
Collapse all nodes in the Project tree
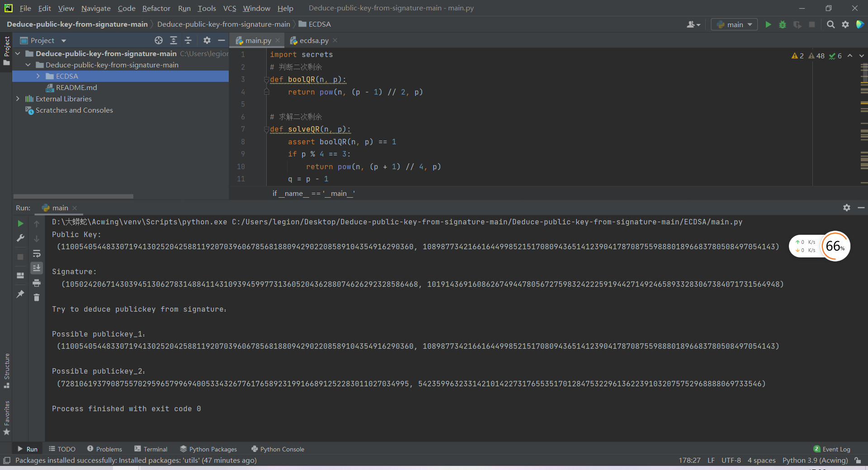click(188, 40)
